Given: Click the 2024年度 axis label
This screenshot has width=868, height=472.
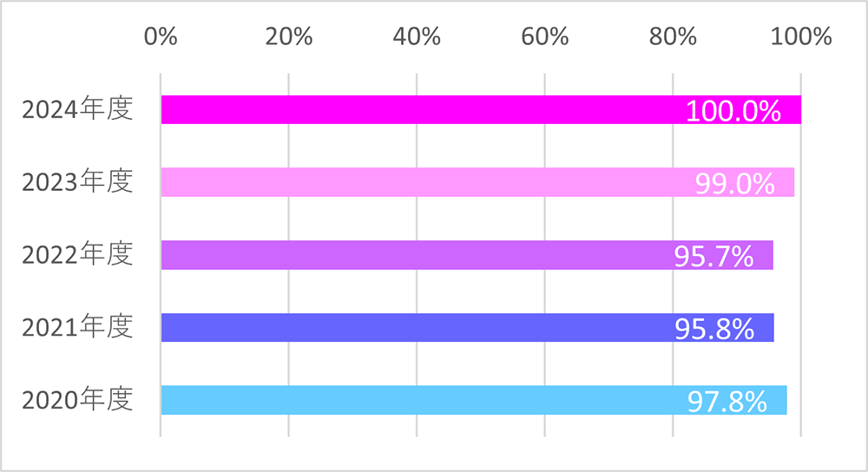Looking at the screenshot, I should tap(76, 110).
